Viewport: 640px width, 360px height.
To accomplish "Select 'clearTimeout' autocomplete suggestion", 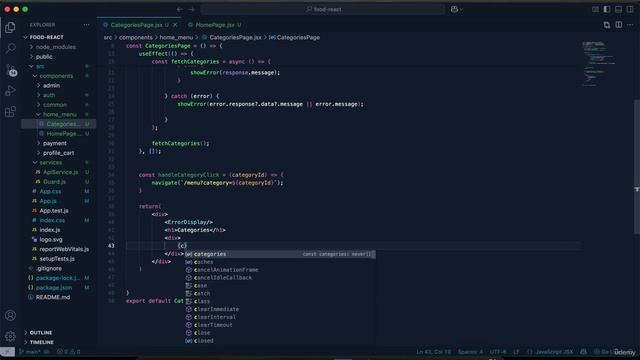I will click(x=280, y=325).
